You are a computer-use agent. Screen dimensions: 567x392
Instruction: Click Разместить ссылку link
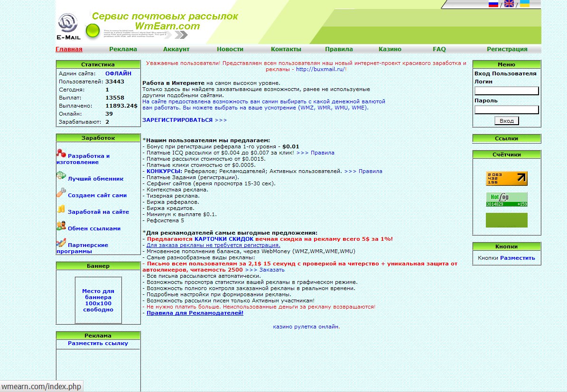point(98,343)
